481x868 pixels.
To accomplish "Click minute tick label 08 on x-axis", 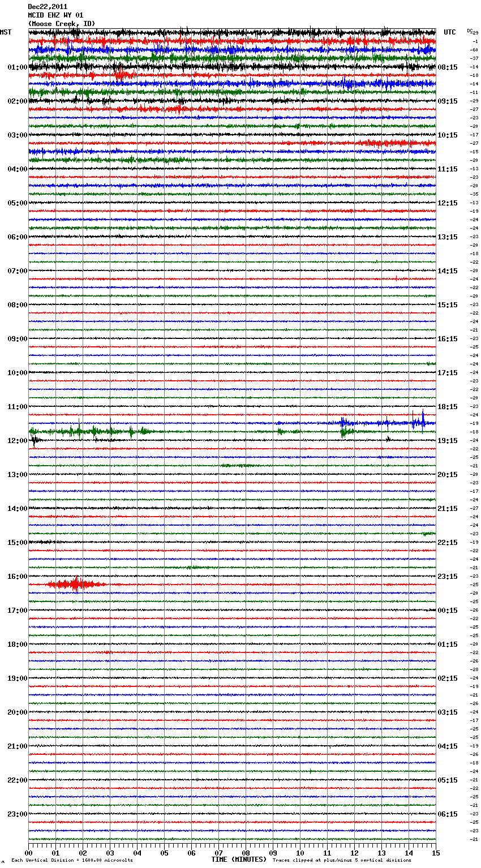I will [x=246, y=853].
